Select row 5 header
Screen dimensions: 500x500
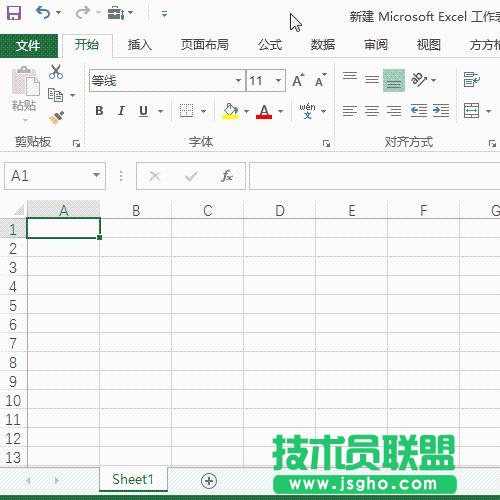[x=13, y=305]
